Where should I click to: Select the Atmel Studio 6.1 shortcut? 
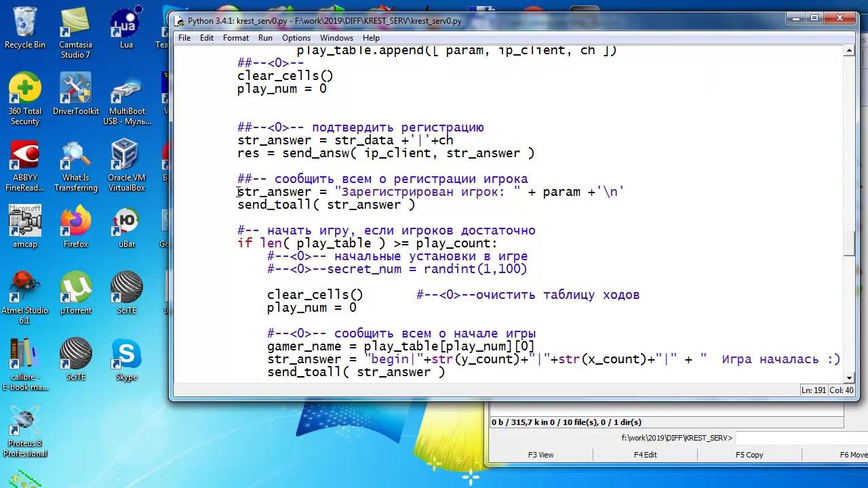(x=25, y=298)
